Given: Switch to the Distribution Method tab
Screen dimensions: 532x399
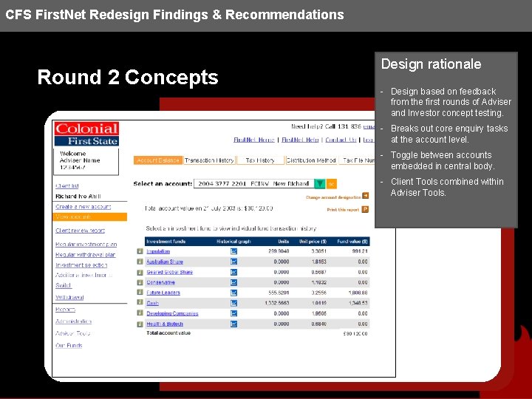Looking at the screenshot, I should point(311,160).
